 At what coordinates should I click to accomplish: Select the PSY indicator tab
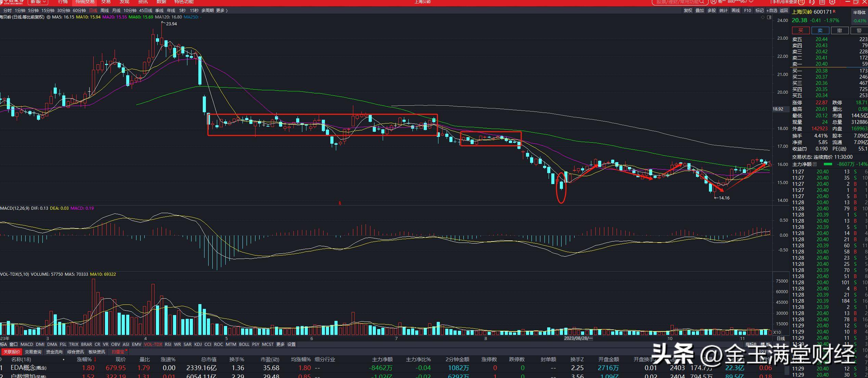coord(255,344)
